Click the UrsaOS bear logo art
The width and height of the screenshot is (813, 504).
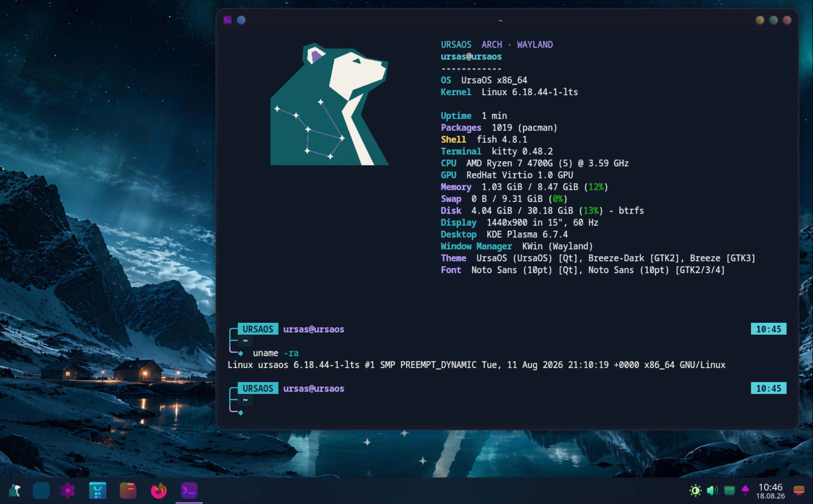pyautogui.click(x=329, y=104)
